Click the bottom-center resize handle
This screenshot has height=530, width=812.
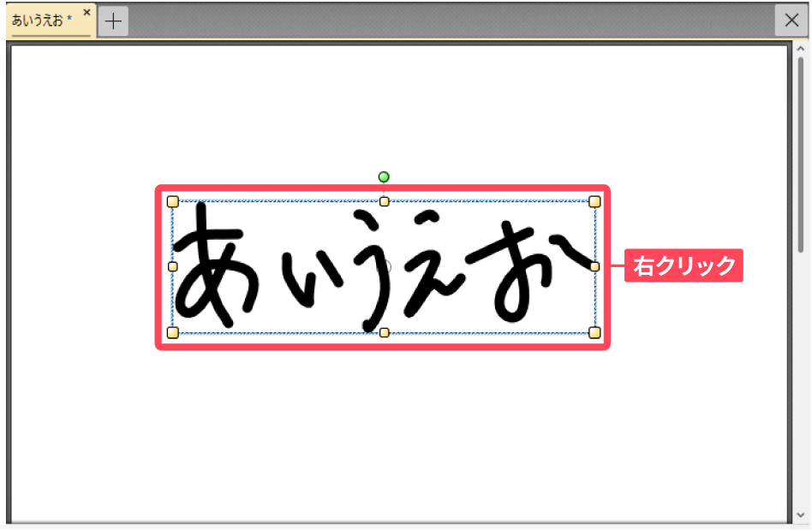point(385,332)
